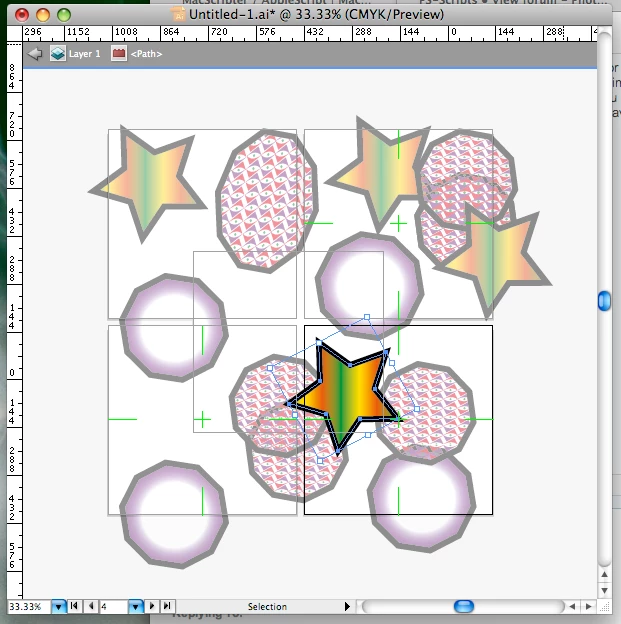Minimize the window with the yellow button
Viewport: 621px width, 624px height.
tap(43, 15)
